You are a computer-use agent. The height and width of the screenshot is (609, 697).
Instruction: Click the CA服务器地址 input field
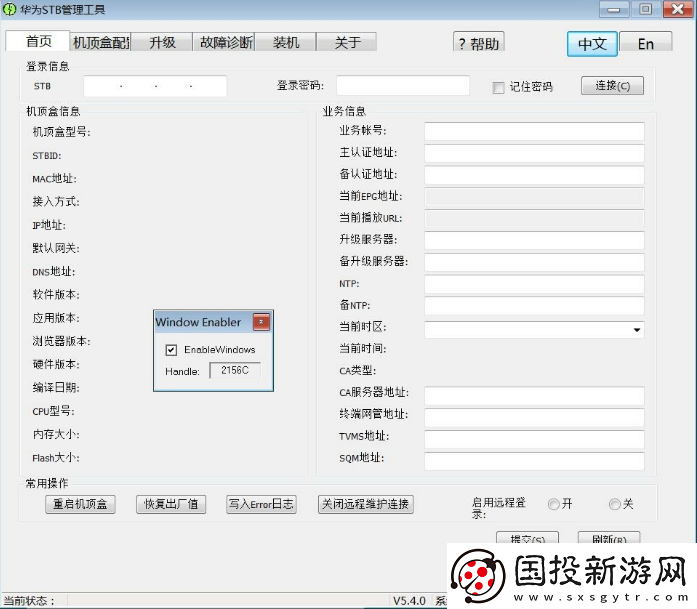point(534,396)
